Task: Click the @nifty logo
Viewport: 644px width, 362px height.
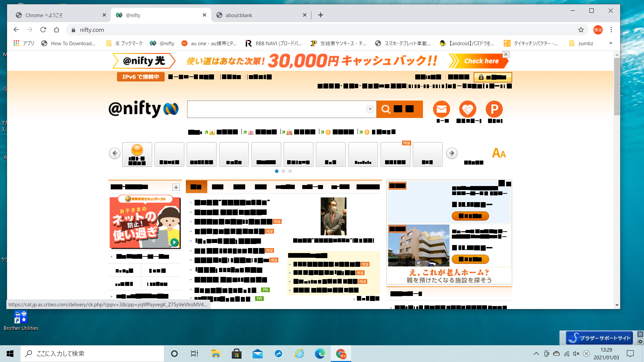Action: click(x=143, y=109)
